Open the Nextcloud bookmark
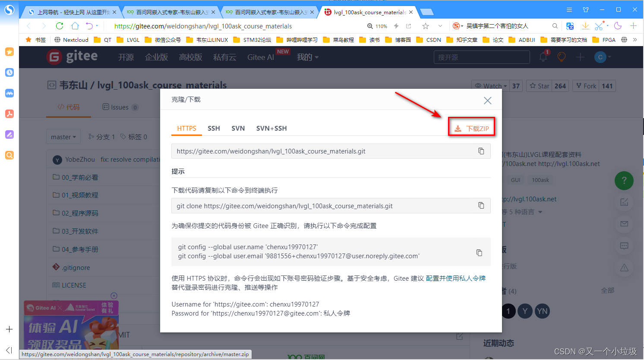 pyautogui.click(x=71, y=40)
